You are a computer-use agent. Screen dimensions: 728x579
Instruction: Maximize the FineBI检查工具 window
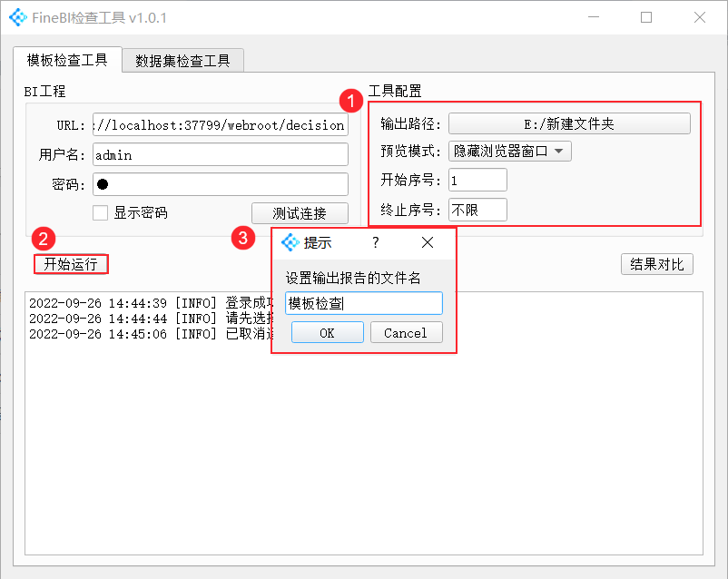click(x=646, y=17)
